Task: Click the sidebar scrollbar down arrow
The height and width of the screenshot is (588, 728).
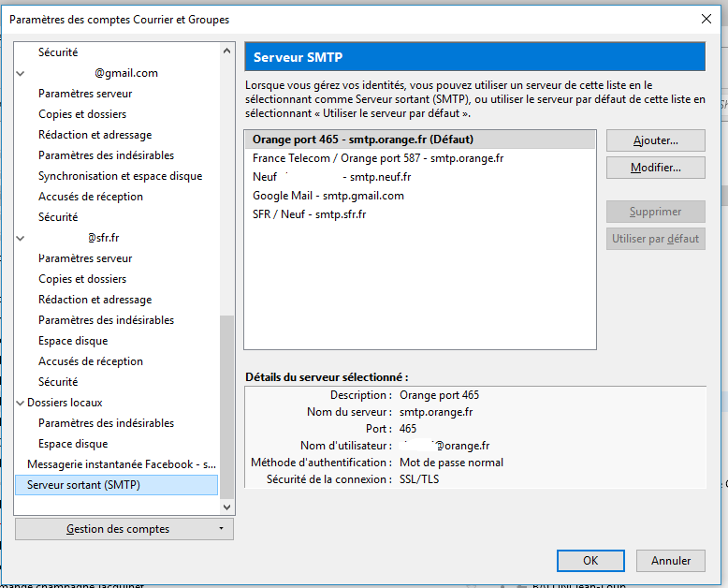Action: pos(226,507)
